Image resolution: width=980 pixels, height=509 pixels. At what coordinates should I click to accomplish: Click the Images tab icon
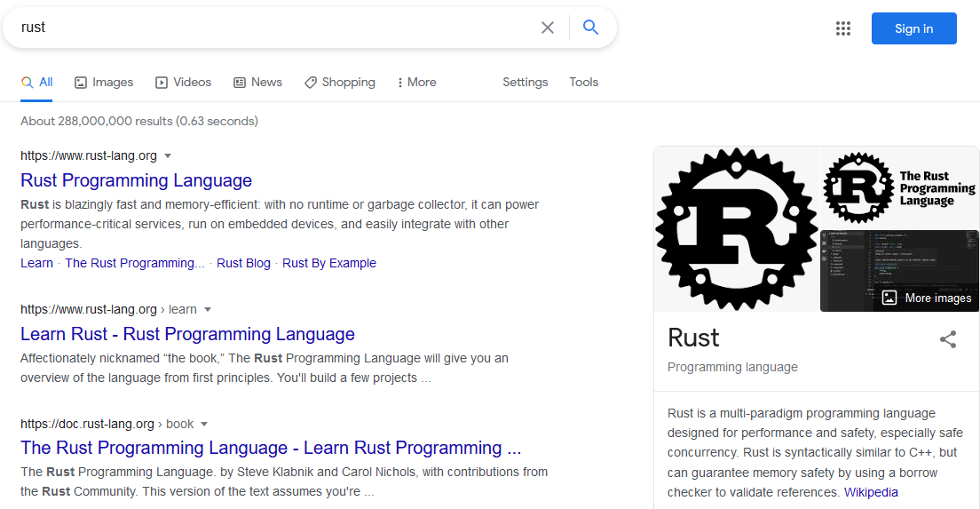[x=81, y=83]
